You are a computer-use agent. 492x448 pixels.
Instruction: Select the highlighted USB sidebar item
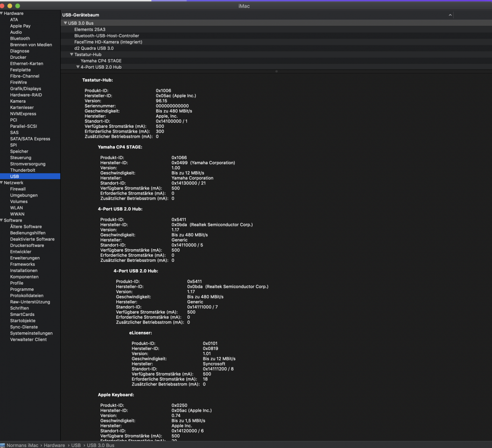point(30,176)
